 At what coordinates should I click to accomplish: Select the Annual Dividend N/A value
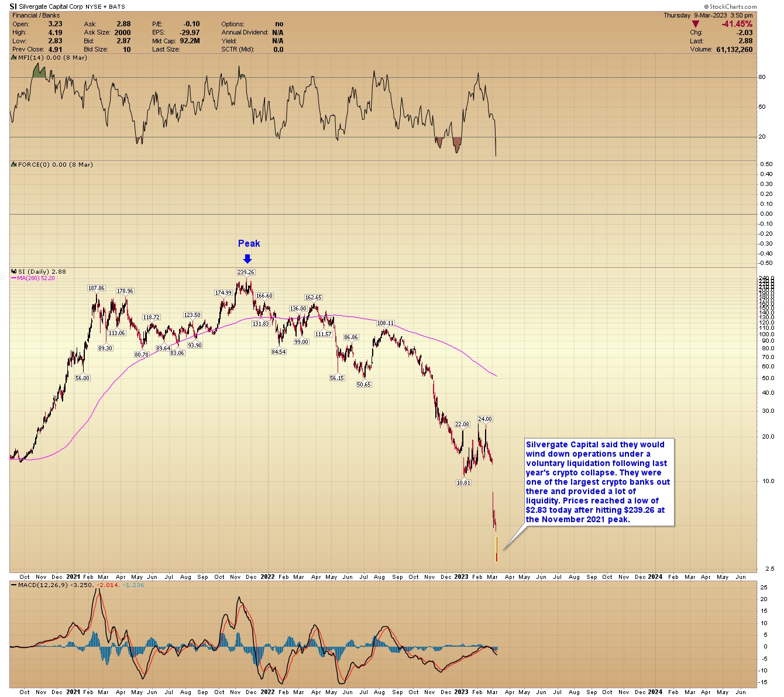click(x=277, y=33)
